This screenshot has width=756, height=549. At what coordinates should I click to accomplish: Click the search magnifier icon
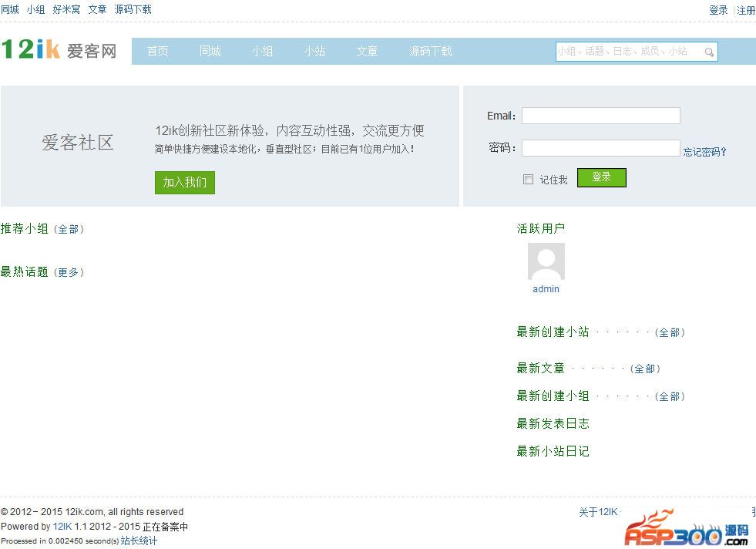pyautogui.click(x=709, y=52)
